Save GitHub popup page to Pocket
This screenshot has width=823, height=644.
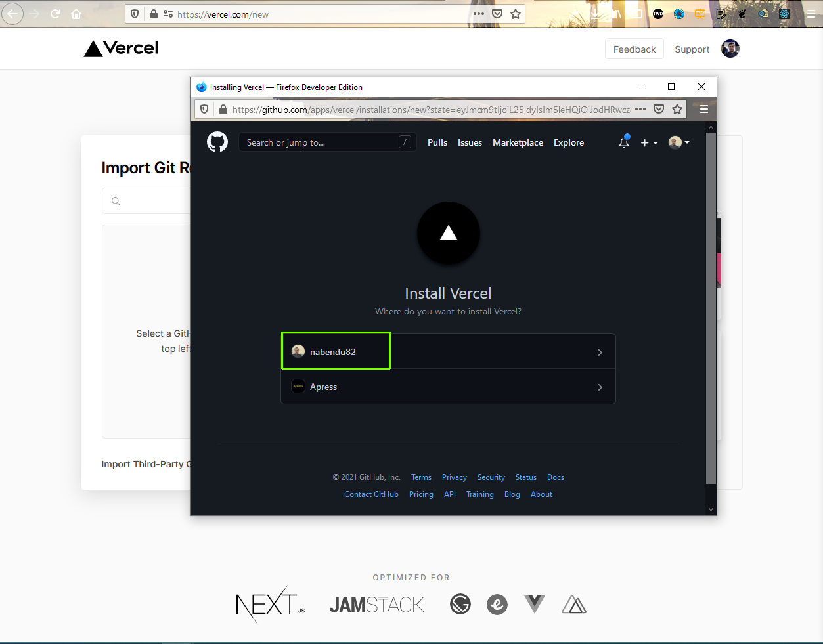659,109
